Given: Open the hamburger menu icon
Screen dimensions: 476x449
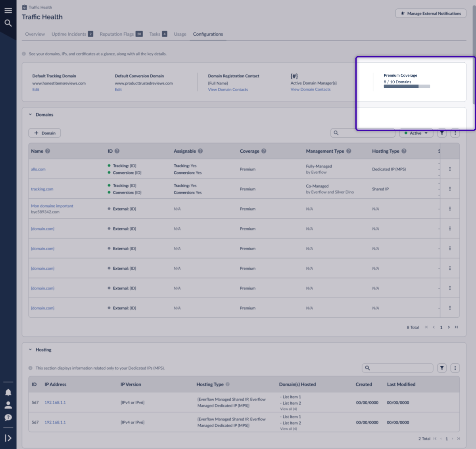Looking at the screenshot, I should pos(8,11).
